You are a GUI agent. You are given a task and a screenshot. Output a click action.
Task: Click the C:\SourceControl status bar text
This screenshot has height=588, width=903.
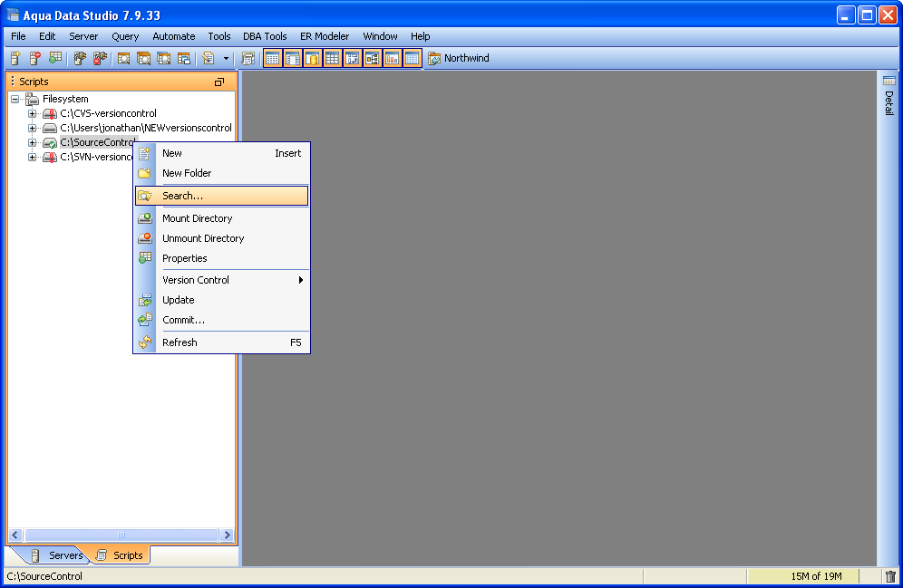coord(44,576)
